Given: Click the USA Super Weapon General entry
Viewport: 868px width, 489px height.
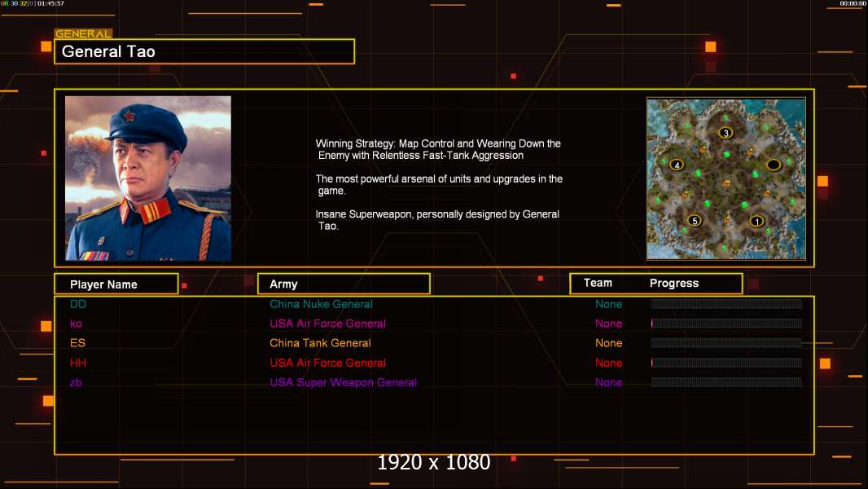Looking at the screenshot, I should click(344, 382).
